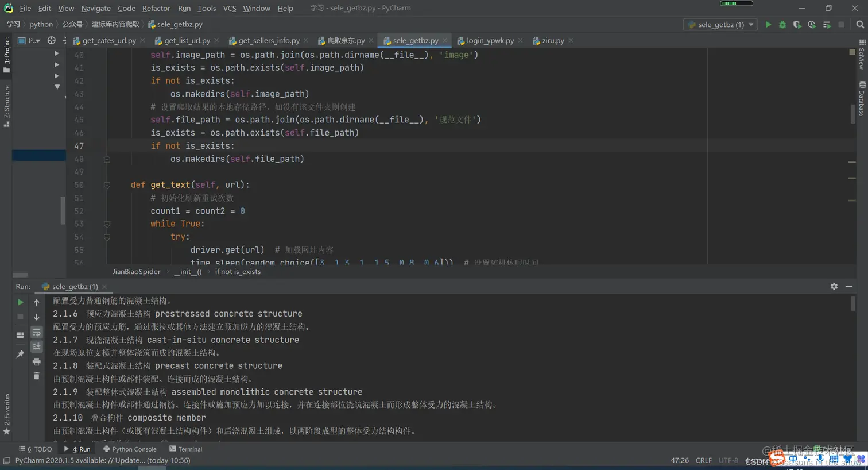Open the File menu
This screenshot has height=470, width=868.
click(25, 8)
